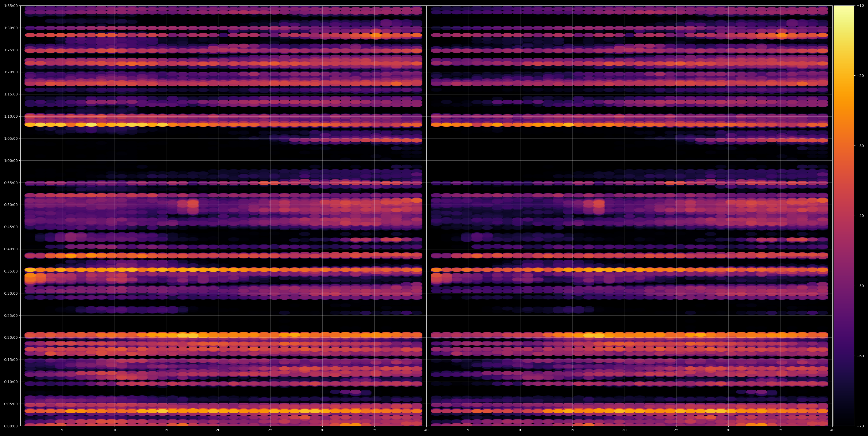Click the −50 colorbar tick label
The image size is (868, 436).
click(860, 286)
